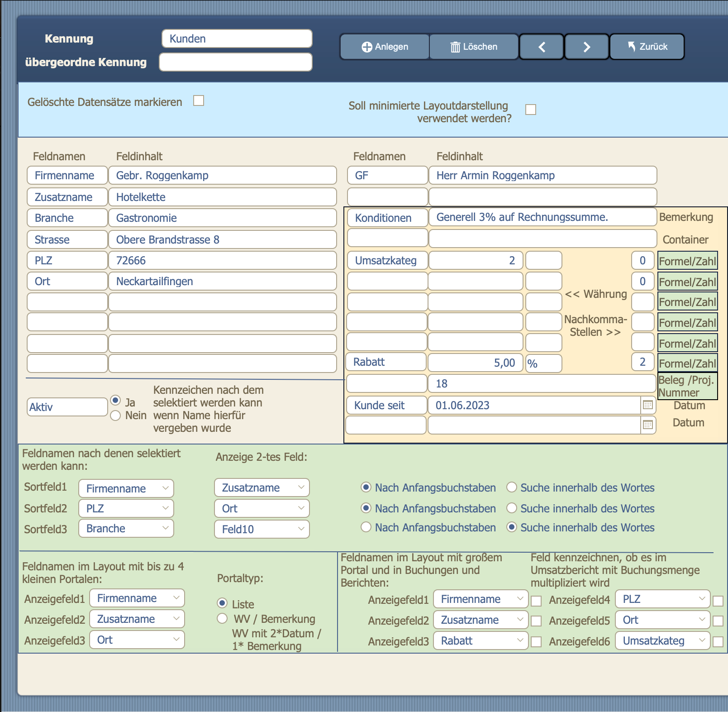Open Sortfeld1 Firmenname dropdown
This screenshot has width=728, height=712.
[x=126, y=488]
